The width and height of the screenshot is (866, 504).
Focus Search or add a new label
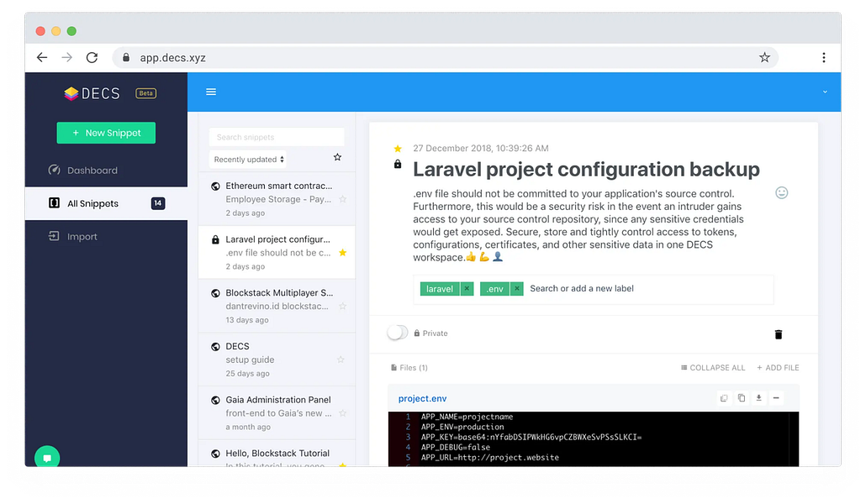(582, 289)
